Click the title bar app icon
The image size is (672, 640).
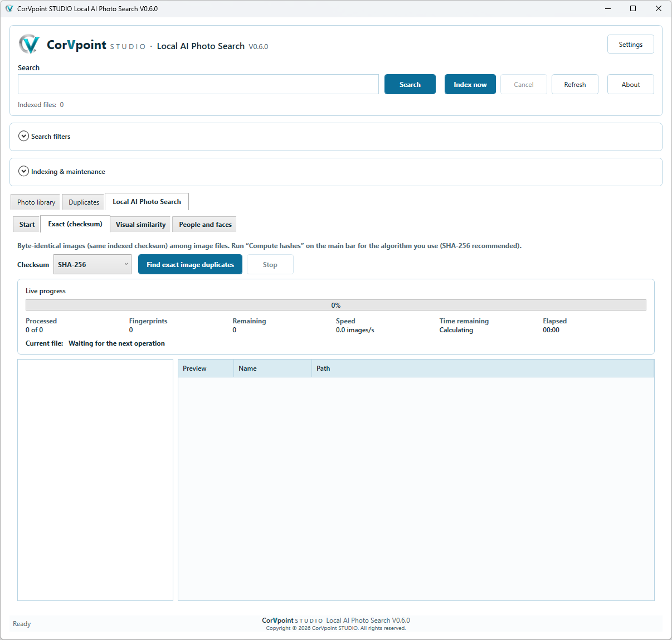pos(9,8)
